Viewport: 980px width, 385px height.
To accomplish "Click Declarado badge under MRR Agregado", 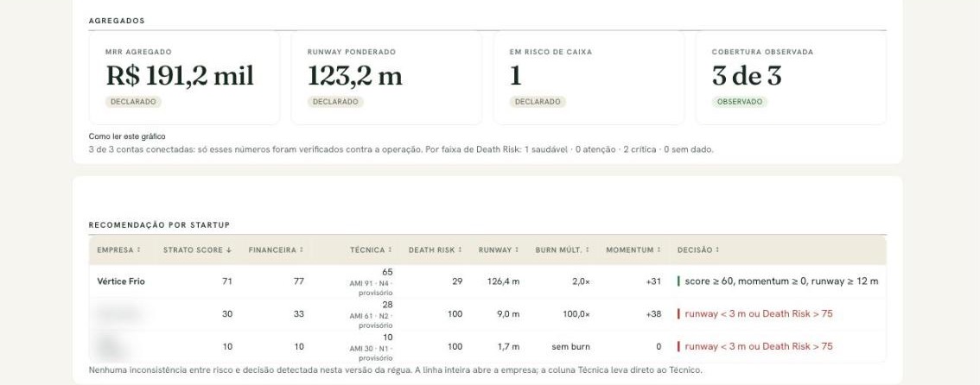I will [x=133, y=102].
